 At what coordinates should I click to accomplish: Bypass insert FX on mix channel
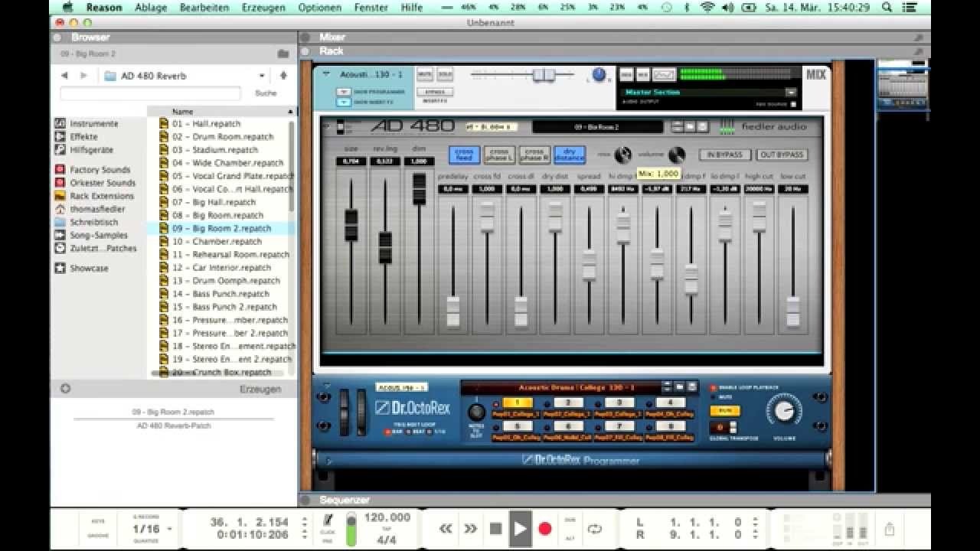[436, 92]
